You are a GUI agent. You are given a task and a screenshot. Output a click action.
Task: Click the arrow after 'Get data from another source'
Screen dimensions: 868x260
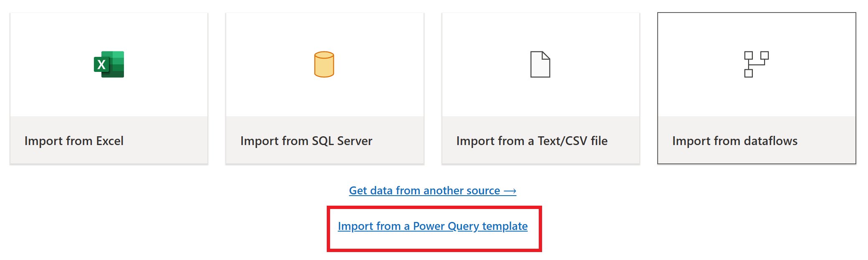coord(510,191)
